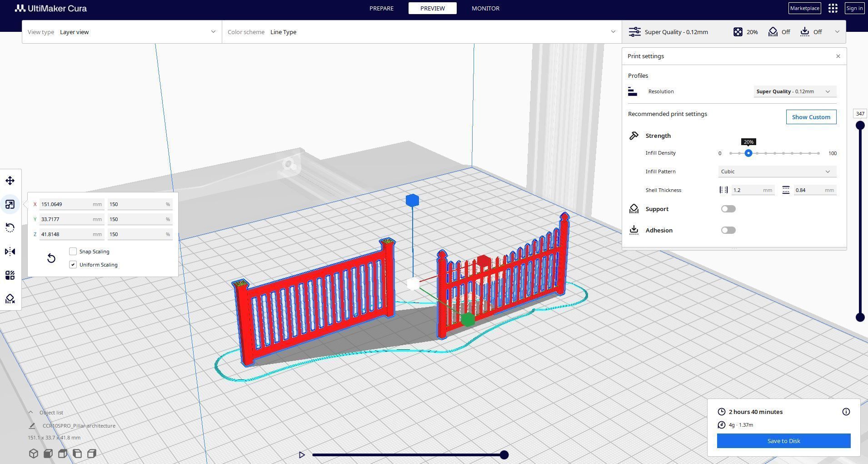Click the wall thickness 1.2 mm field
868x464 pixels.
(x=753, y=190)
